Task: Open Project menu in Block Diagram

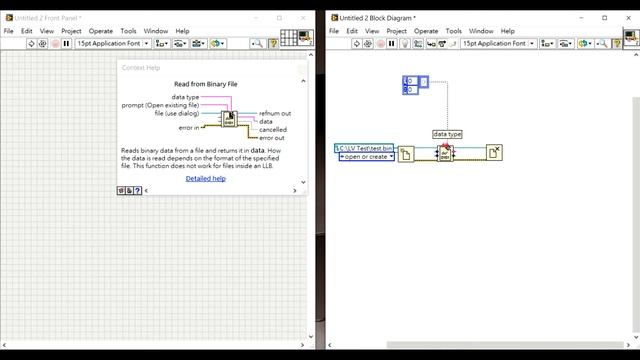Action: [x=396, y=31]
